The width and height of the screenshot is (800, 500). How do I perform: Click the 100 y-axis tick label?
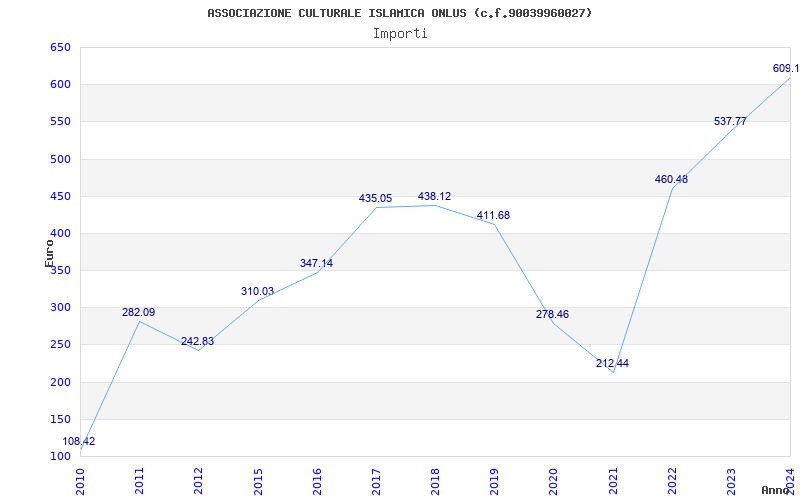(x=60, y=457)
